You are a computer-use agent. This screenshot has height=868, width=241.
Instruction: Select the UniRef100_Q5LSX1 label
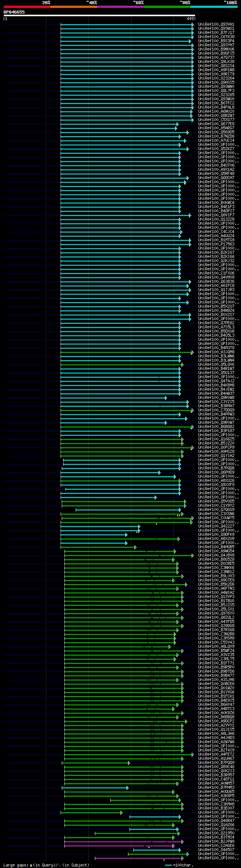point(216,609)
